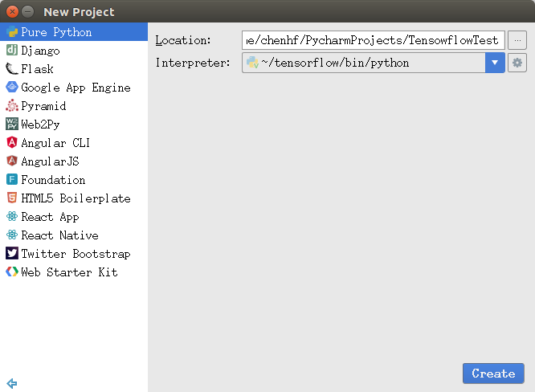The image size is (535, 392).
Task: Click the Django logo icon
Action: coord(12,50)
